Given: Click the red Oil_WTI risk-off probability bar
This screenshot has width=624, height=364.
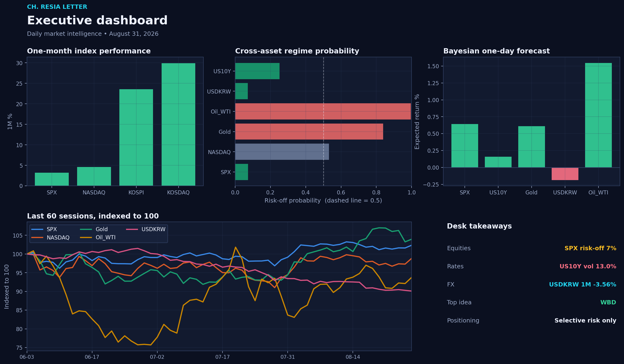Looking at the screenshot, I should click(323, 111).
